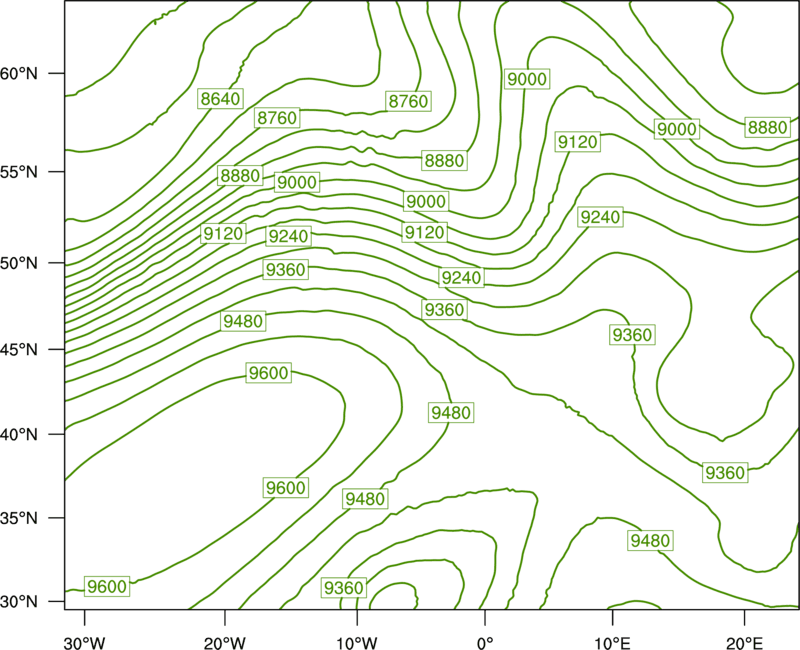Click the 8640 contour label

(x=220, y=98)
